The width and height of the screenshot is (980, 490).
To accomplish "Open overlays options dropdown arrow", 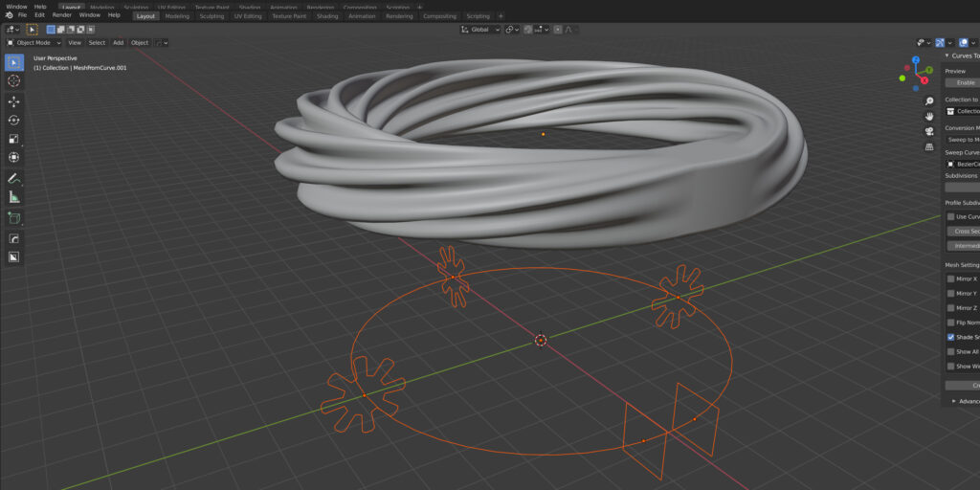I will pyautogui.click(x=973, y=42).
